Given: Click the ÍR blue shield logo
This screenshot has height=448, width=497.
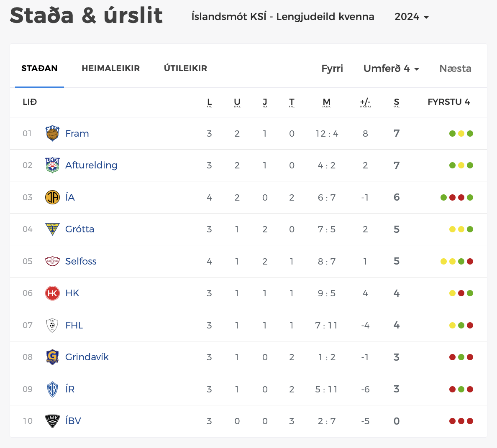Looking at the screenshot, I should (52, 389).
